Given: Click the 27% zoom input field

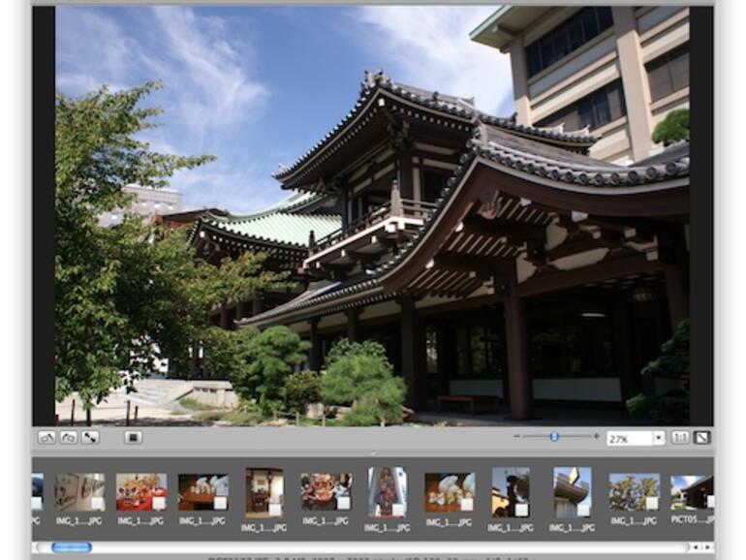Looking at the screenshot, I should (x=630, y=438).
